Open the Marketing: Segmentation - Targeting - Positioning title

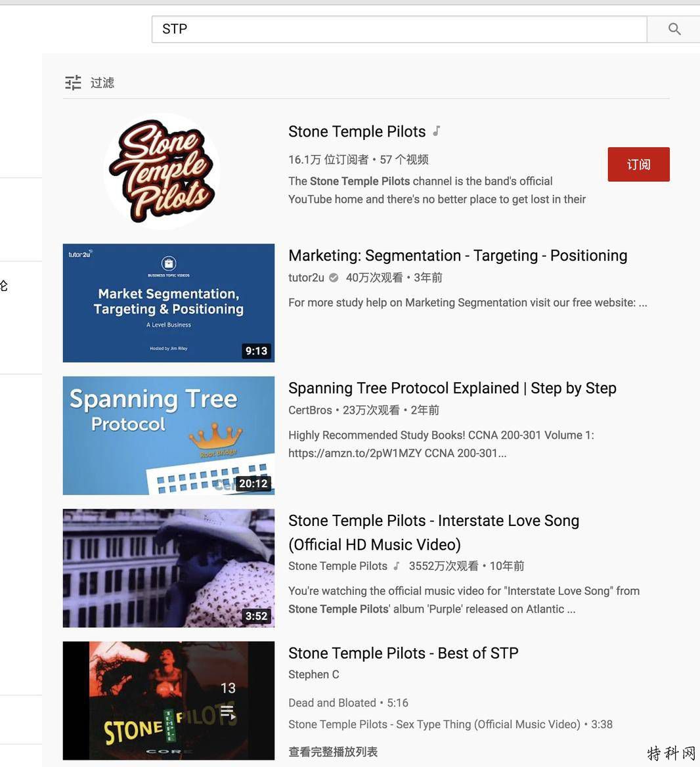[x=458, y=255]
